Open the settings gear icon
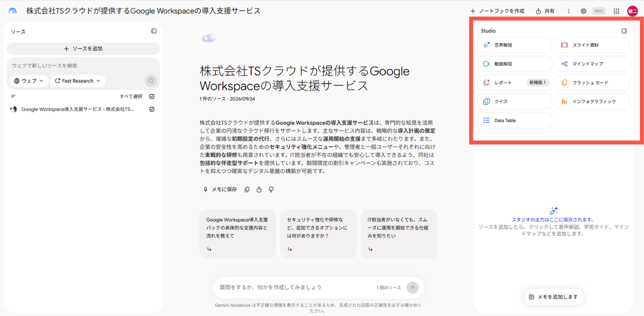Viewport: 644px width, 316px height. pos(584,11)
